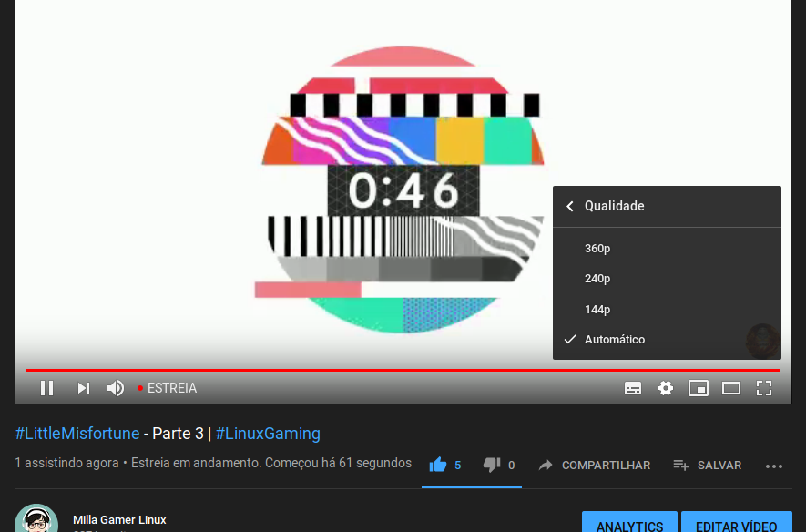Screen dimensions: 806x532
Task: Click SALVAR to save video
Action: (708, 465)
